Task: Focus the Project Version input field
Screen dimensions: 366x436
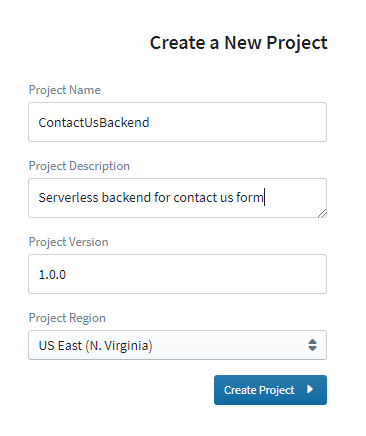Action: [177, 274]
